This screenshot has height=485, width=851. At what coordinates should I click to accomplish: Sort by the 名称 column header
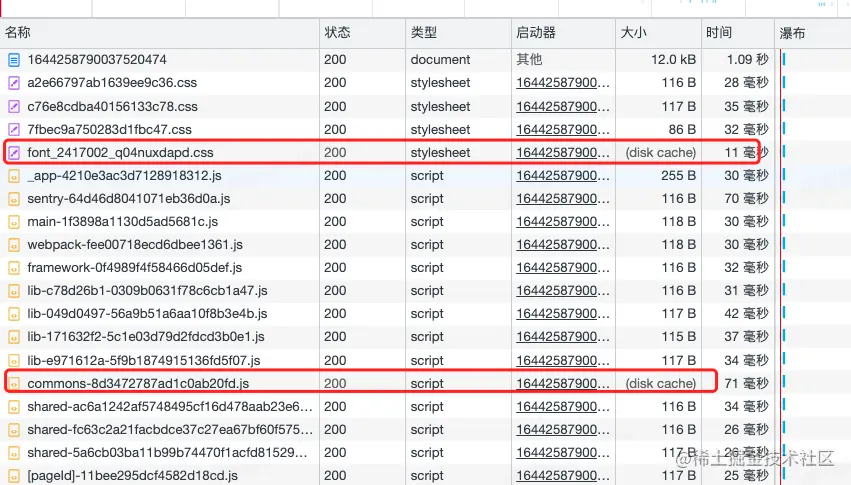(160, 33)
